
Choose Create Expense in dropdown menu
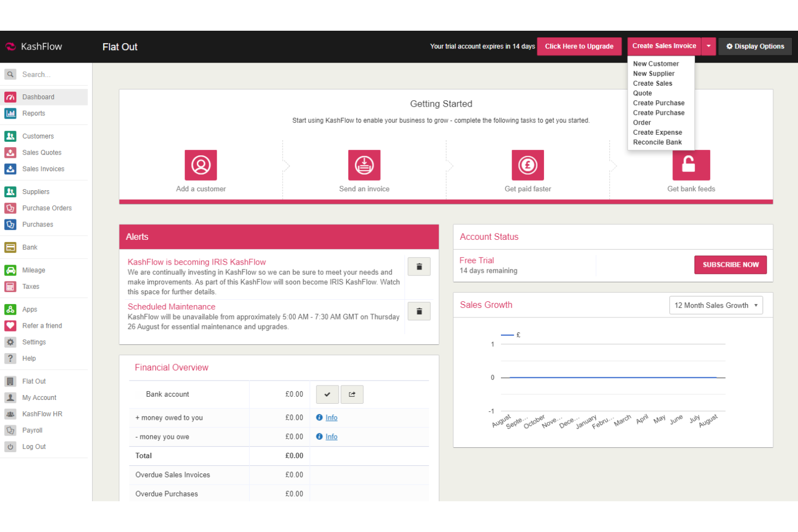[x=657, y=132]
